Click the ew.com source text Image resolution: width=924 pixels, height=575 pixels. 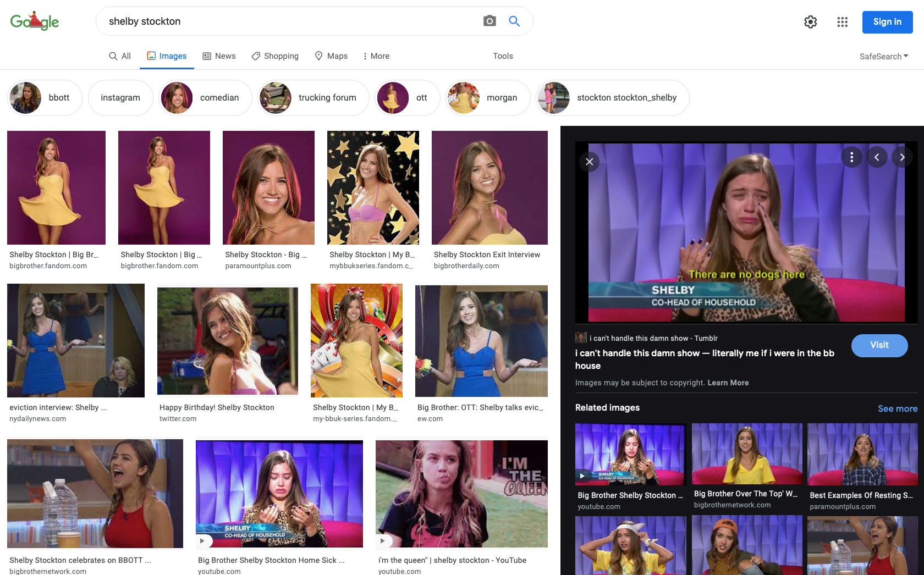[430, 418]
